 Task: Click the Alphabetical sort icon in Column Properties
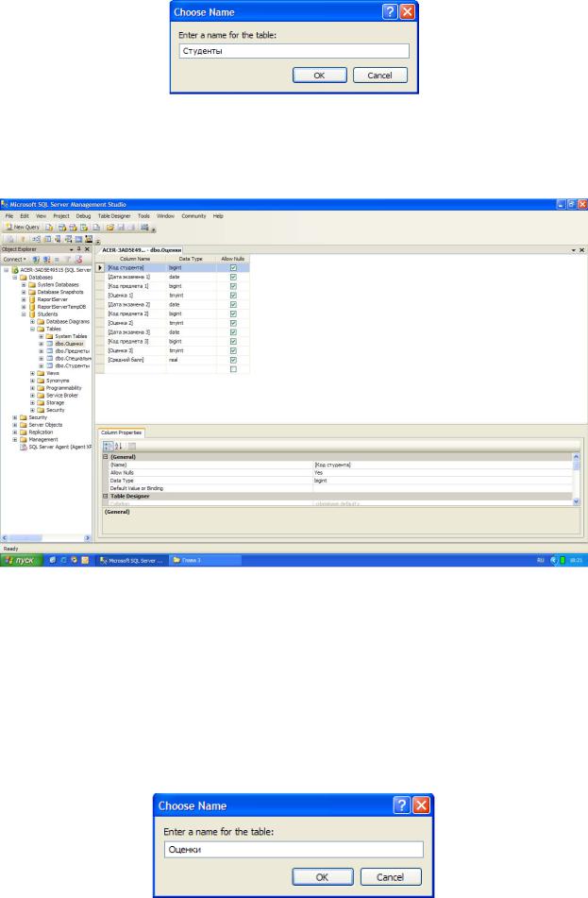[119, 446]
